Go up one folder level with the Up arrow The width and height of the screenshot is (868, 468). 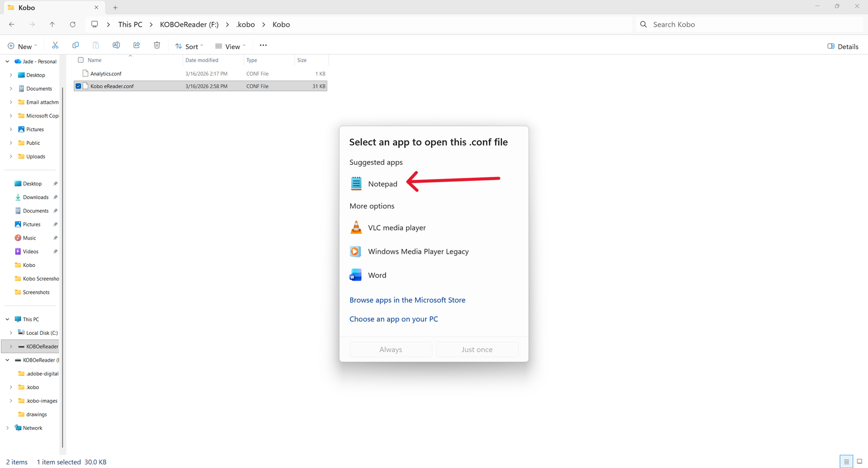tap(52, 24)
